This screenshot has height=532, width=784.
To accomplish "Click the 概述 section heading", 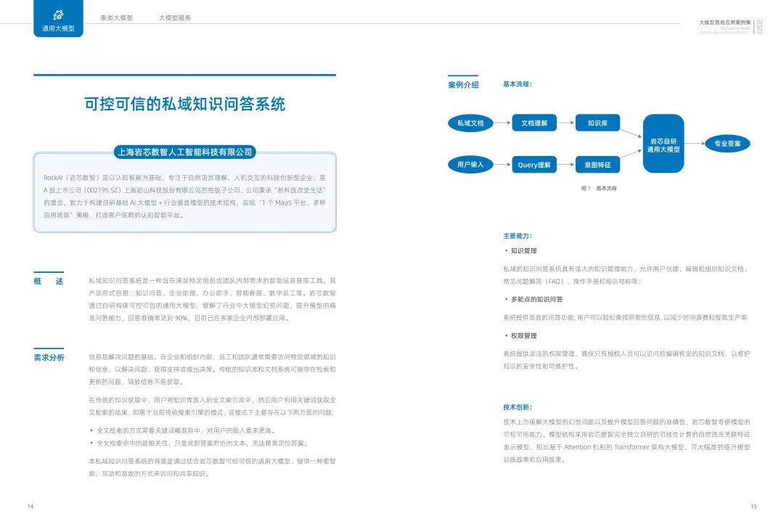I will (49, 281).
